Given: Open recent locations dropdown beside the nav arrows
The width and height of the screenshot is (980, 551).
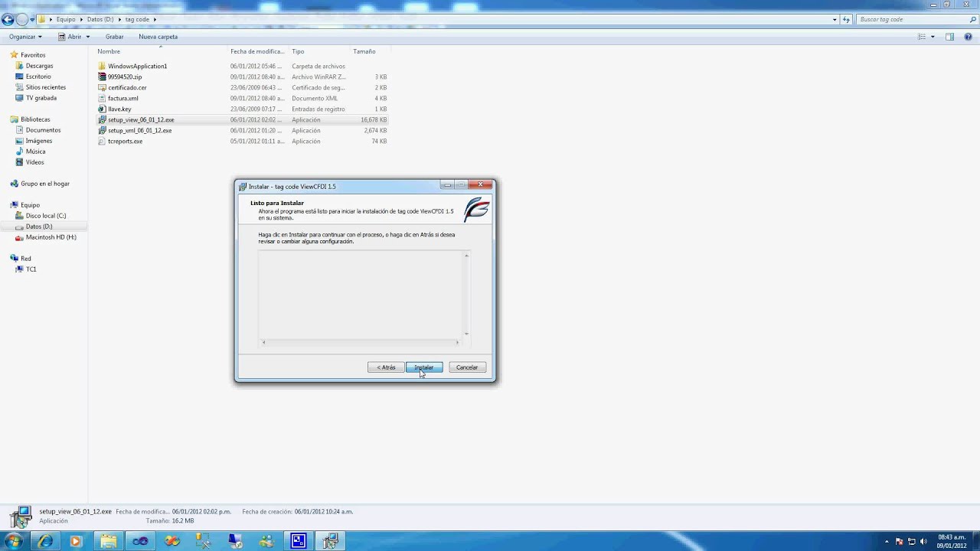Looking at the screenshot, I should (x=33, y=19).
